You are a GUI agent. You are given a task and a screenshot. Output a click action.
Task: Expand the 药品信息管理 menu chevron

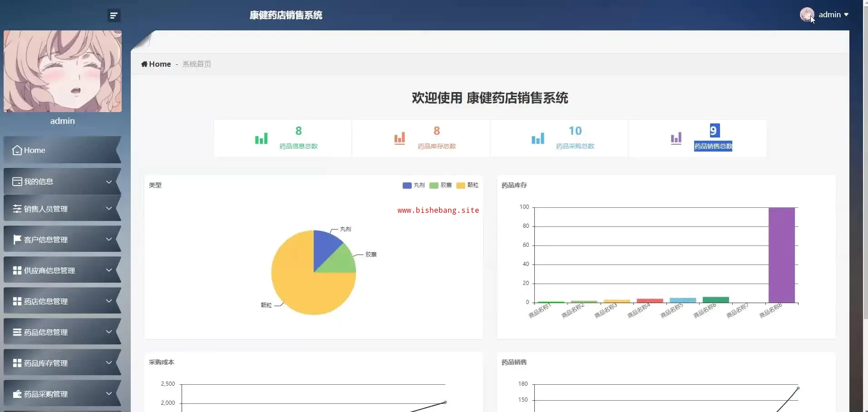tap(109, 332)
